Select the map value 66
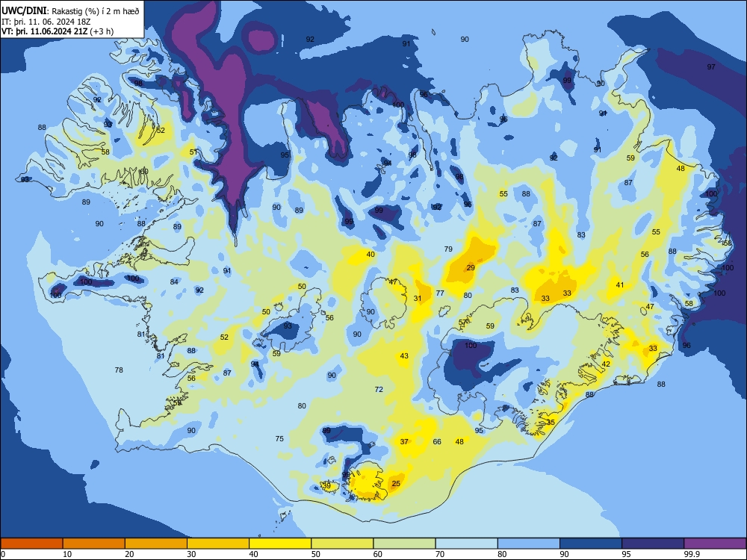Viewport: 747px width, 560px height. click(437, 441)
